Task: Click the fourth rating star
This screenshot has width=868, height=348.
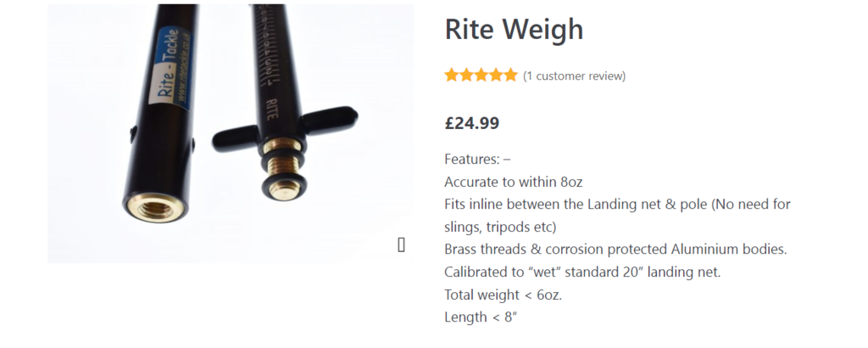Action: point(495,76)
